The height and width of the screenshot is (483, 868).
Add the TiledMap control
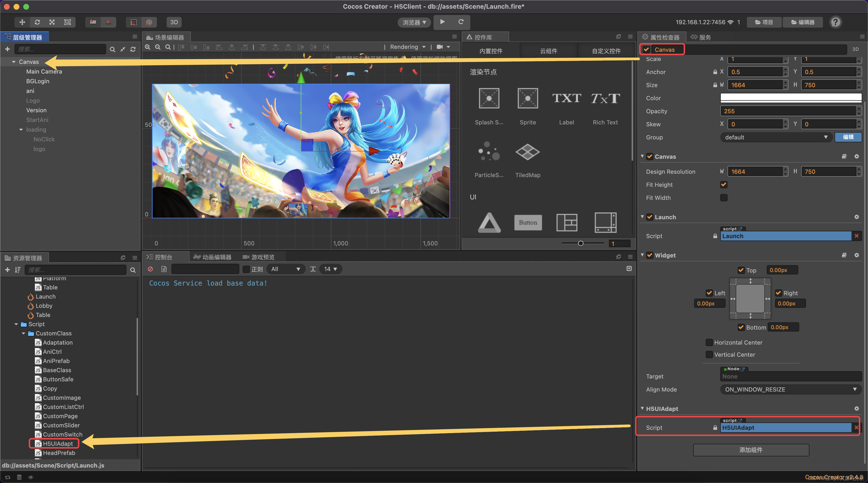pos(528,159)
